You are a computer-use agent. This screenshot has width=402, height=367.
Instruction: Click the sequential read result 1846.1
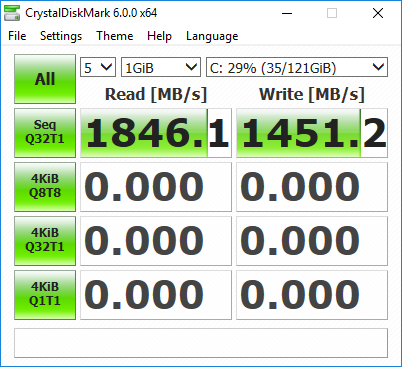pyautogui.click(x=156, y=133)
